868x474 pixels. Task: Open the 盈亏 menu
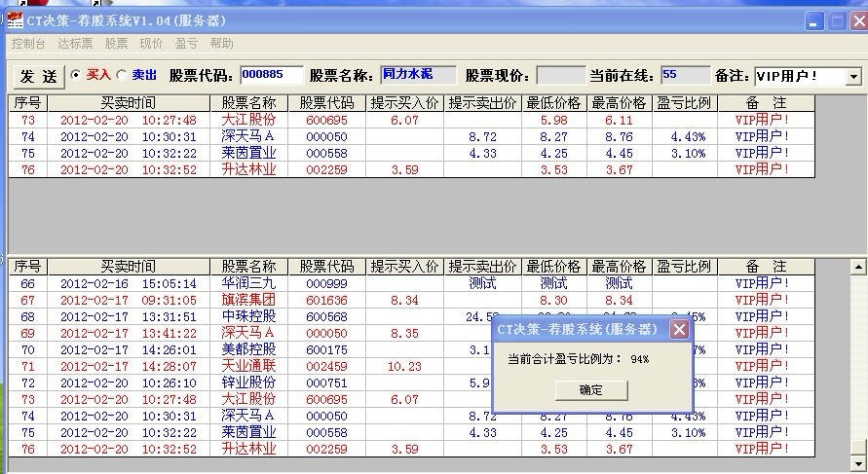pyautogui.click(x=186, y=44)
